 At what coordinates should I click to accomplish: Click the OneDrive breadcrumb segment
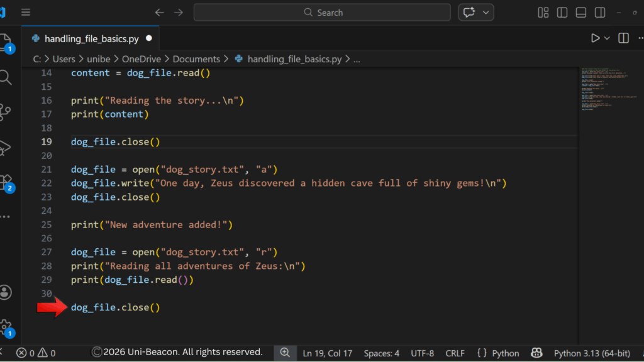click(142, 59)
